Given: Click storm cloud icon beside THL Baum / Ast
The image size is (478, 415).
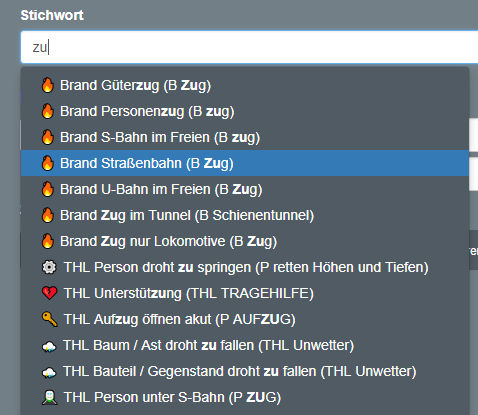Looking at the screenshot, I should point(49,346).
